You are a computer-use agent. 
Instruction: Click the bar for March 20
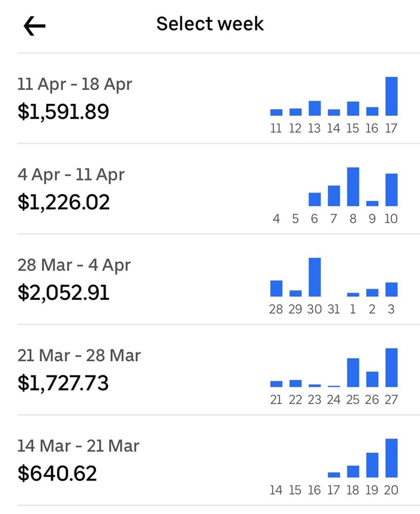click(391, 458)
